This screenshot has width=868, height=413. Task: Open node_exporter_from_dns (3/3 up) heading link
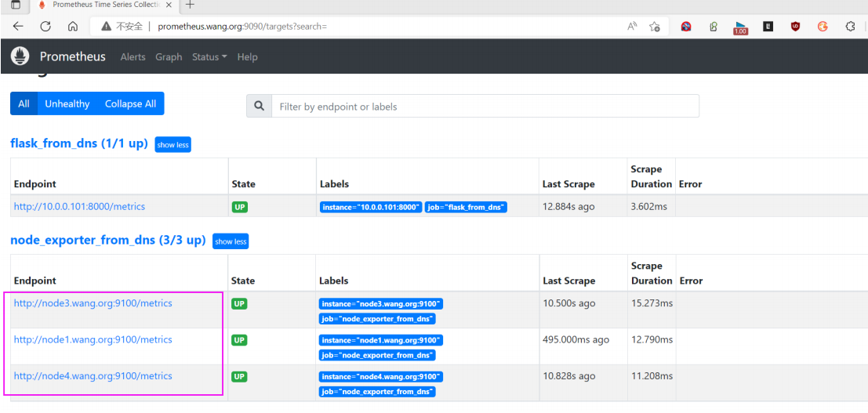(x=108, y=241)
